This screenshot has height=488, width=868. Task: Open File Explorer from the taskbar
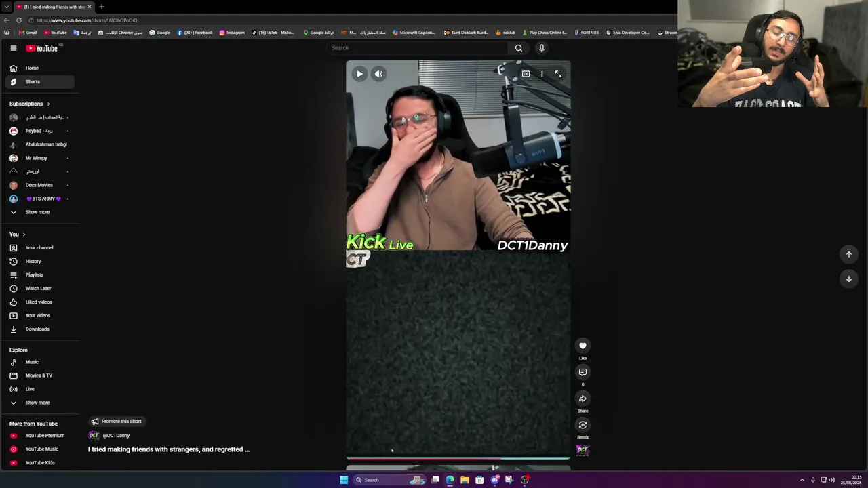coord(465,480)
